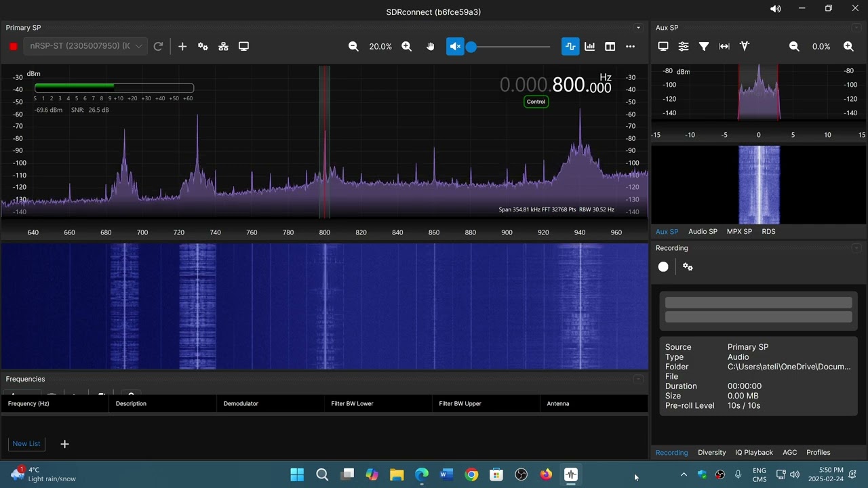Open File Explorer from taskbar

(397, 474)
